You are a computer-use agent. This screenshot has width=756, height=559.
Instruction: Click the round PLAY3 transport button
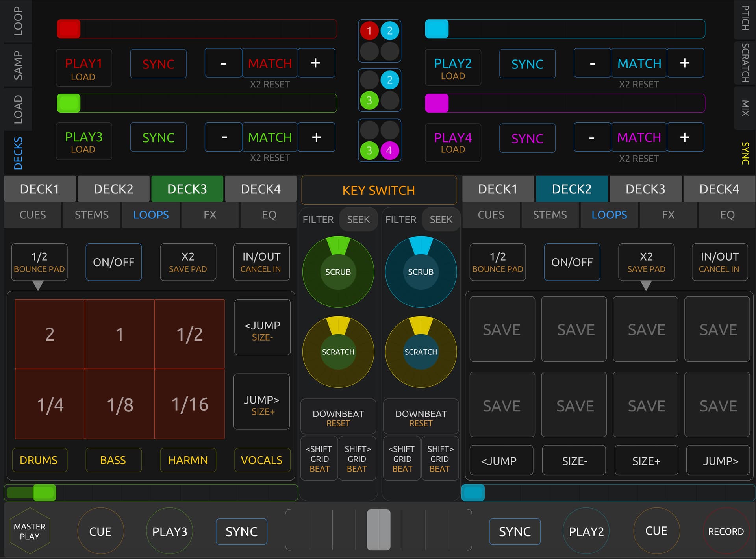click(169, 531)
